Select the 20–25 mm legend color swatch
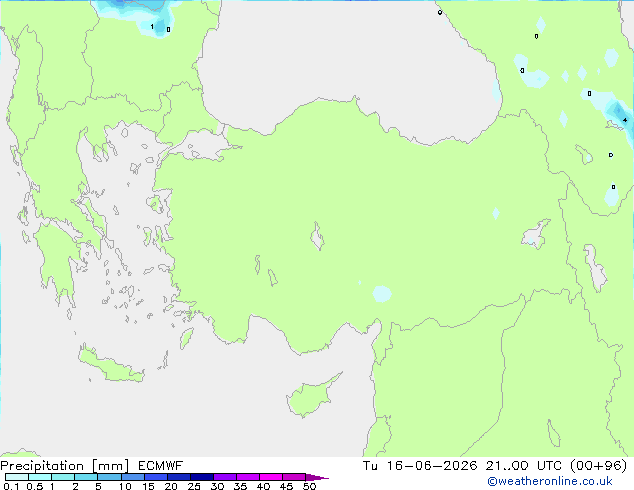 (178, 477)
